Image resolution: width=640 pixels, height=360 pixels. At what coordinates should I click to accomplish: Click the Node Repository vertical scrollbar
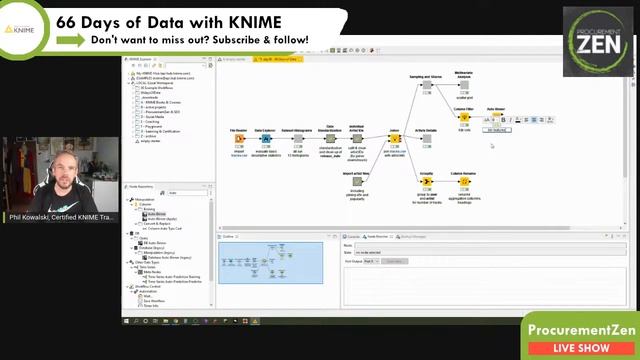point(211,241)
